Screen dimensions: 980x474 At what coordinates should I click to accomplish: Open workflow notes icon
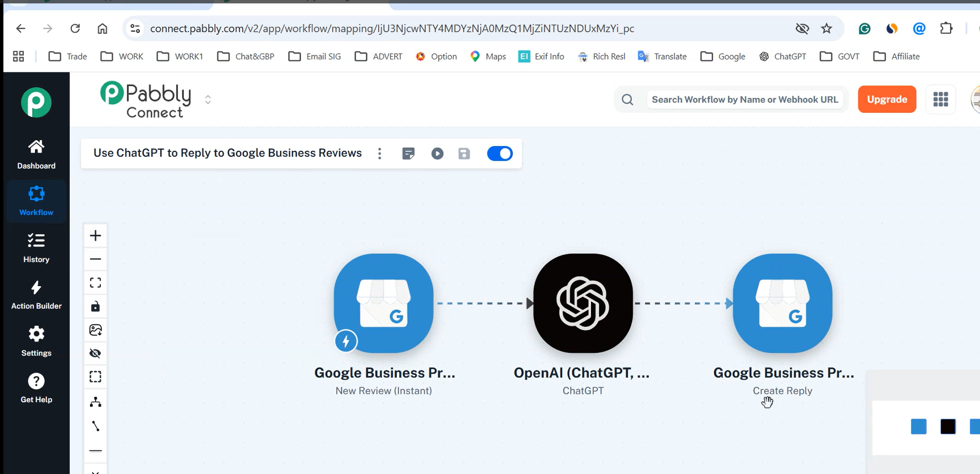tap(408, 153)
